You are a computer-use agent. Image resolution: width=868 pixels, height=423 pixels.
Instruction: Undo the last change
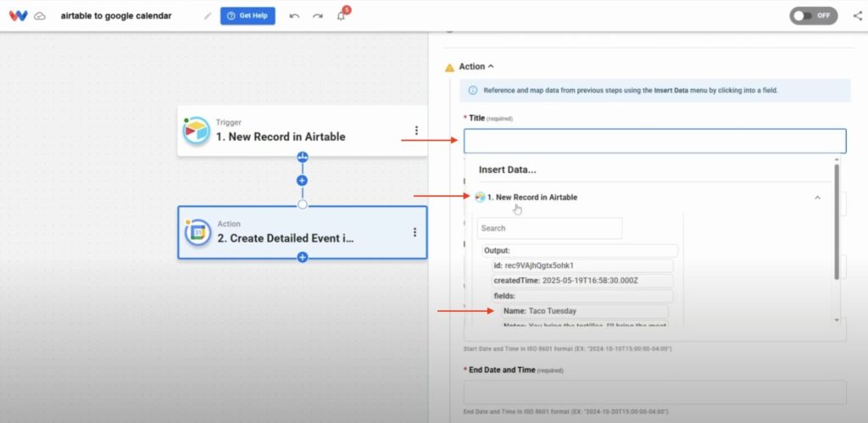tap(294, 16)
